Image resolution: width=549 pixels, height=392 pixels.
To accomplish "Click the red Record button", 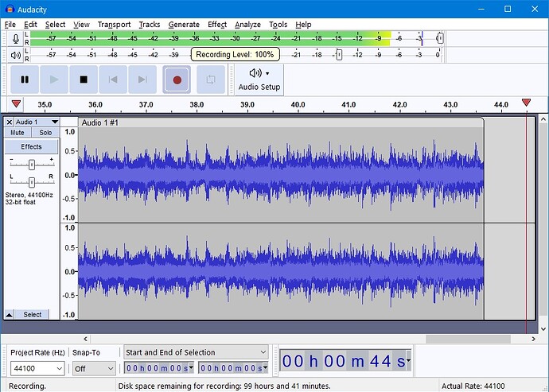I will [177, 80].
